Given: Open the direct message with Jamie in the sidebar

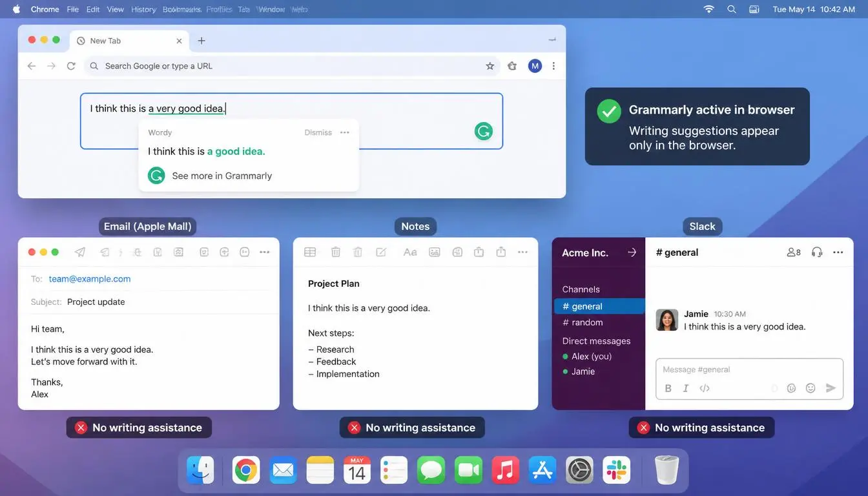Looking at the screenshot, I should click(579, 371).
